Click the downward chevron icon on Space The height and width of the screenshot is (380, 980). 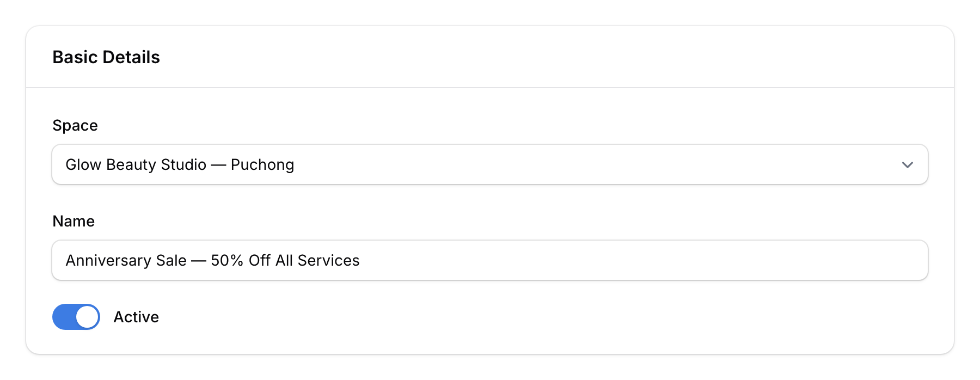coord(907,164)
